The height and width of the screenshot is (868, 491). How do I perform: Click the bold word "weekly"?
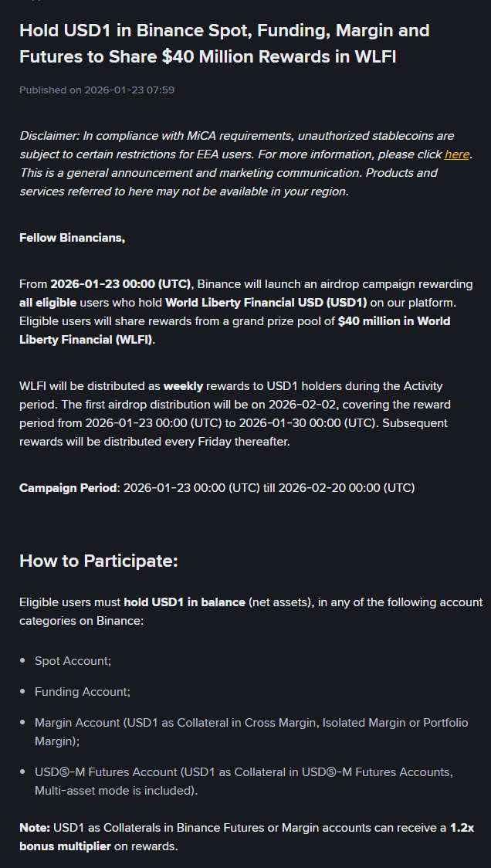click(x=183, y=385)
